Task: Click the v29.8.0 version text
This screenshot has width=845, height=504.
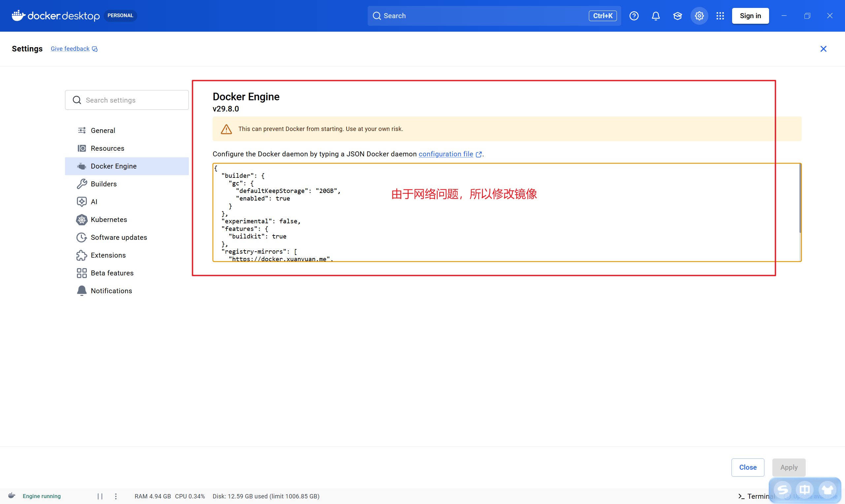Action: pos(225,109)
